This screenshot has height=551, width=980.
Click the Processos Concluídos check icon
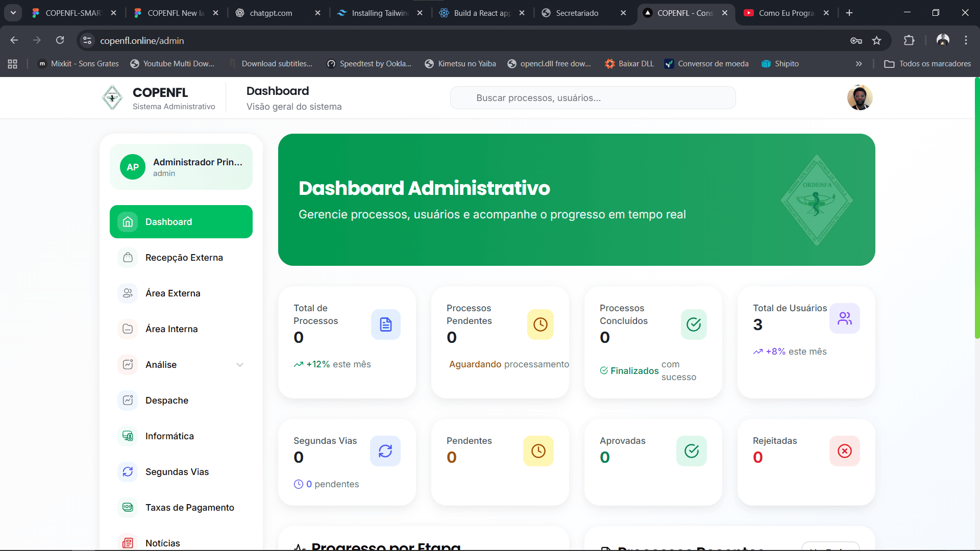click(694, 324)
